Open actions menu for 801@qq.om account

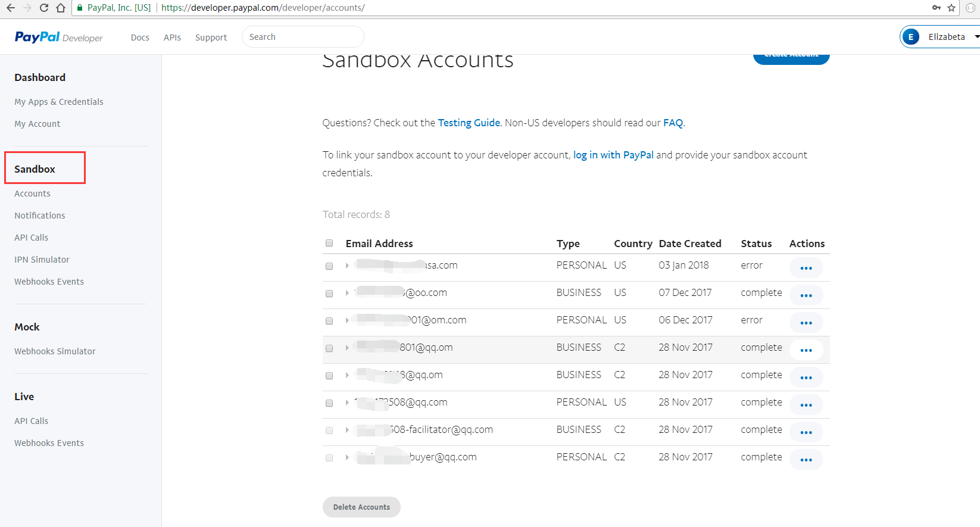coord(806,350)
